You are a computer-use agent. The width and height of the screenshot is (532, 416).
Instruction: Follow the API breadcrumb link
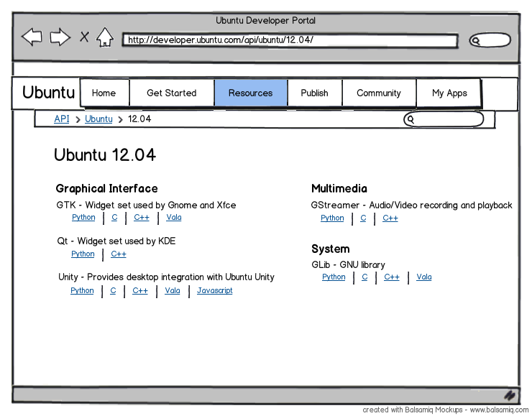click(x=61, y=119)
